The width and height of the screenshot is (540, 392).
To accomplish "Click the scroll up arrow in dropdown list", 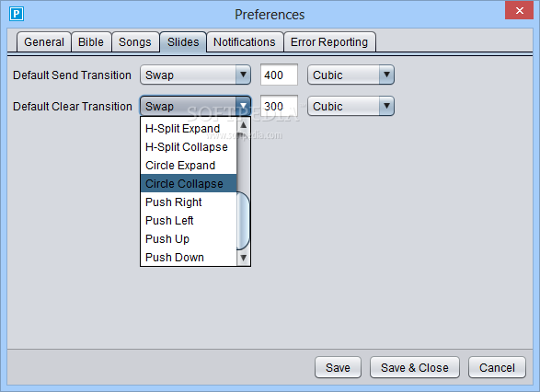I will point(244,125).
